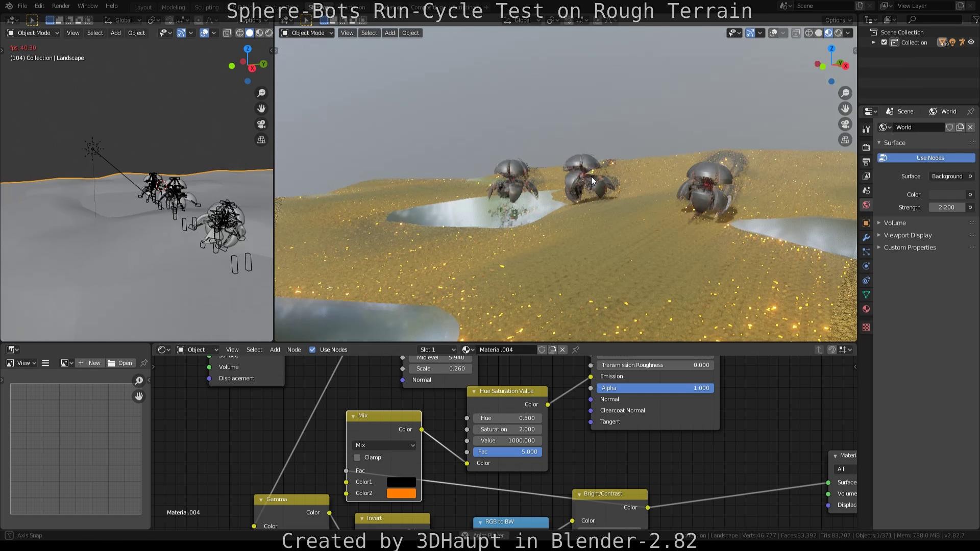The image size is (980, 551).
Task: Open the Slot 1 dropdown in shader editor
Action: [436, 349]
